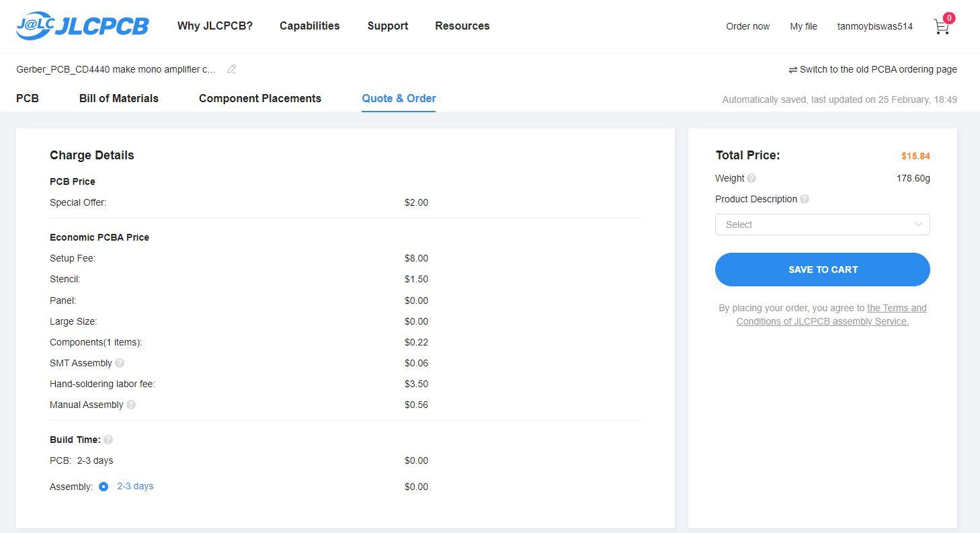
Task: Click the 178.60g weight value
Action: [x=913, y=178]
